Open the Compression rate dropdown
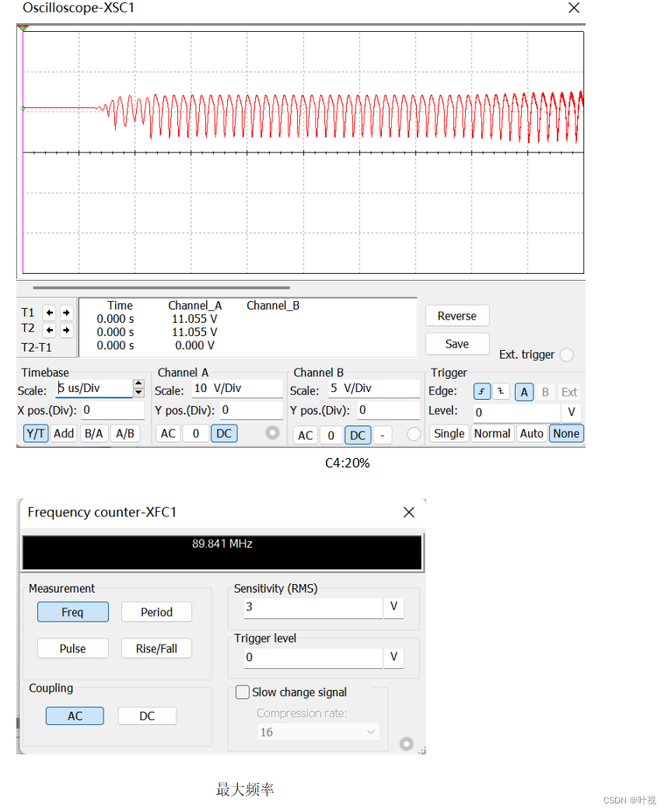Image resolution: width=668 pixels, height=812 pixels. point(319,732)
